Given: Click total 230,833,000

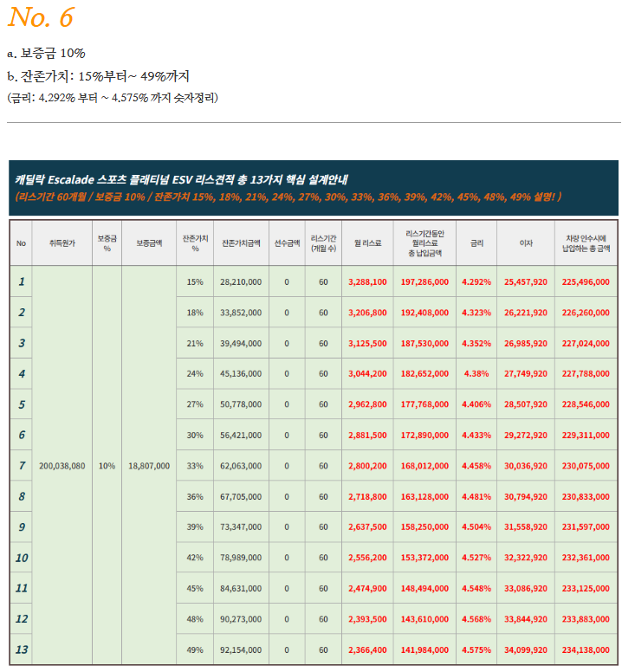Looking at the screenshot, I should point(586,497).
